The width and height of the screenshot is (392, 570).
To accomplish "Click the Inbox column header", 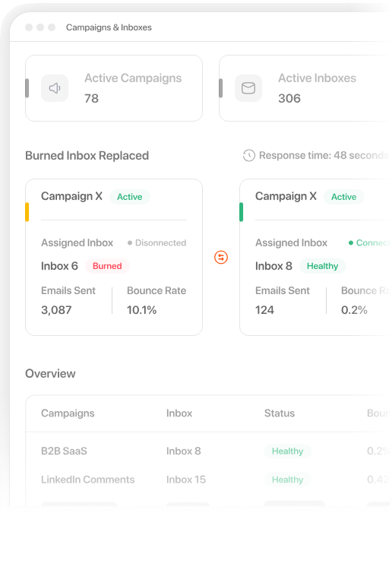I will (x=179, y=413).
